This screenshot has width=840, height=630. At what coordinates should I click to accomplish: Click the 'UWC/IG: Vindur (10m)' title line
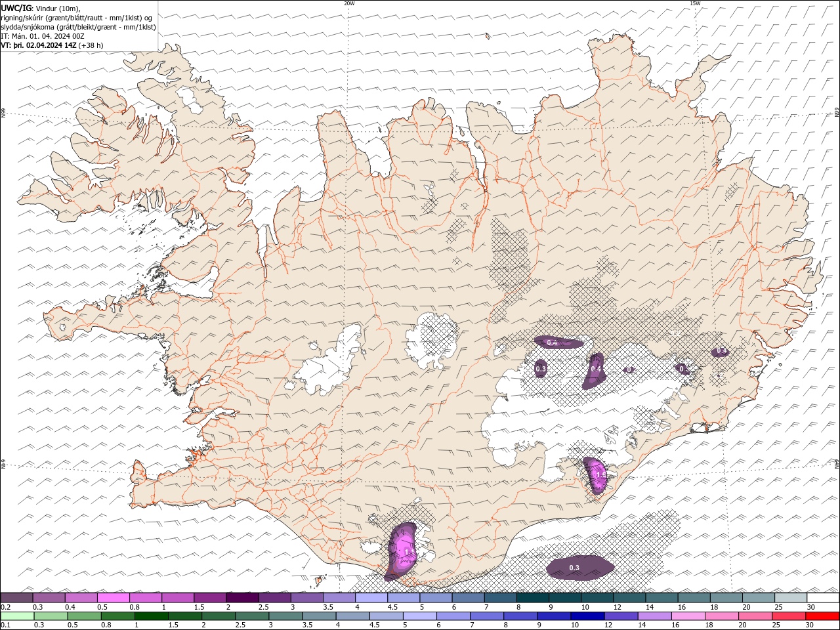coord(41,8)
